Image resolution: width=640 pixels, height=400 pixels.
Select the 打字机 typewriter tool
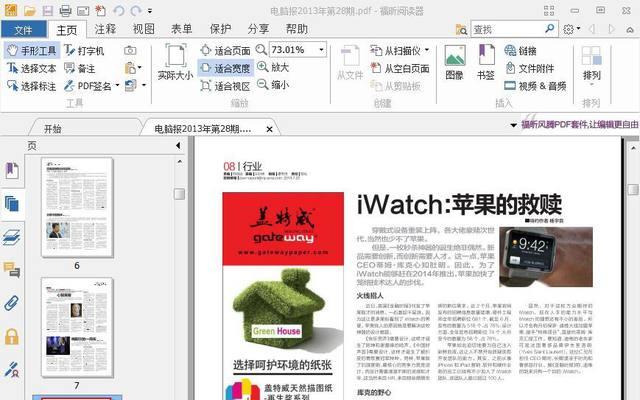pos(84,51)
